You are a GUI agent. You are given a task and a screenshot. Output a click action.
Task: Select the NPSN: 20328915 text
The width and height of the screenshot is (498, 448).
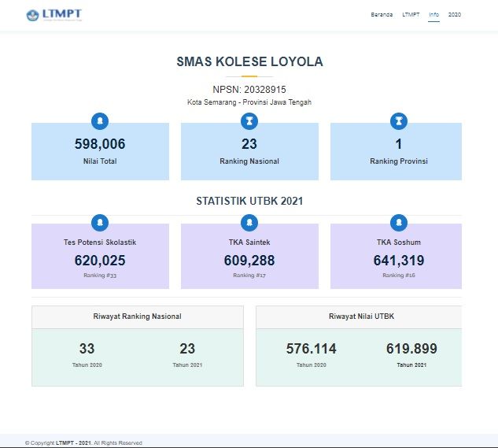249,90
